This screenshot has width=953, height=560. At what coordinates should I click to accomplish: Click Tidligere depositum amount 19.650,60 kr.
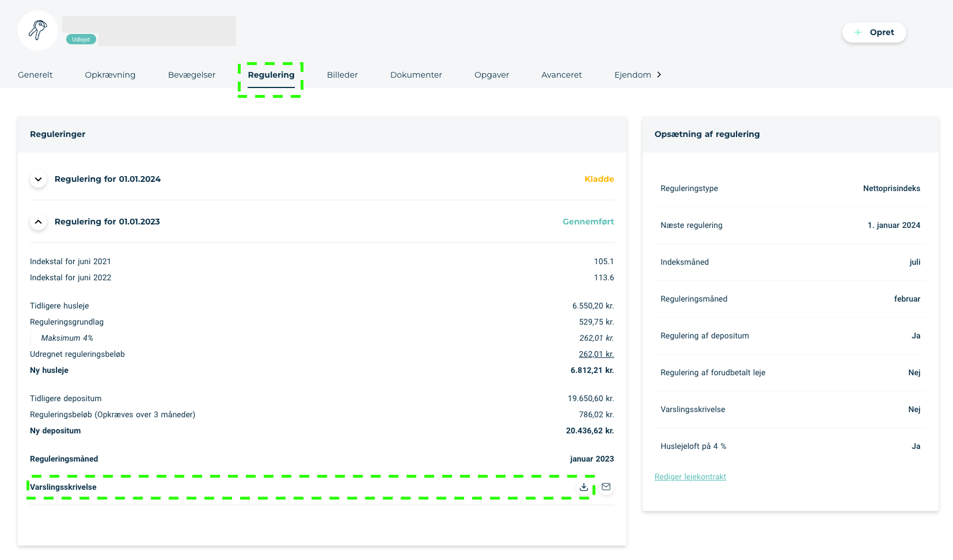[591, 398]
